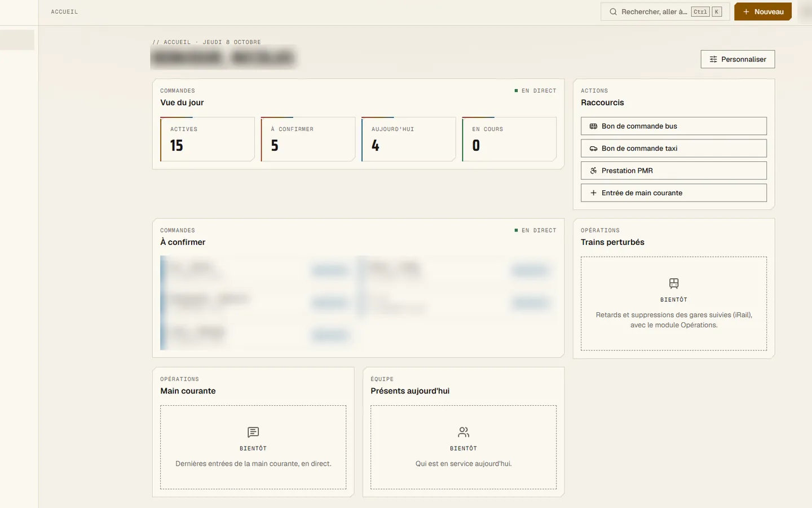
Task: Click the ÉQUIPE section label
Action: point(382,379)
